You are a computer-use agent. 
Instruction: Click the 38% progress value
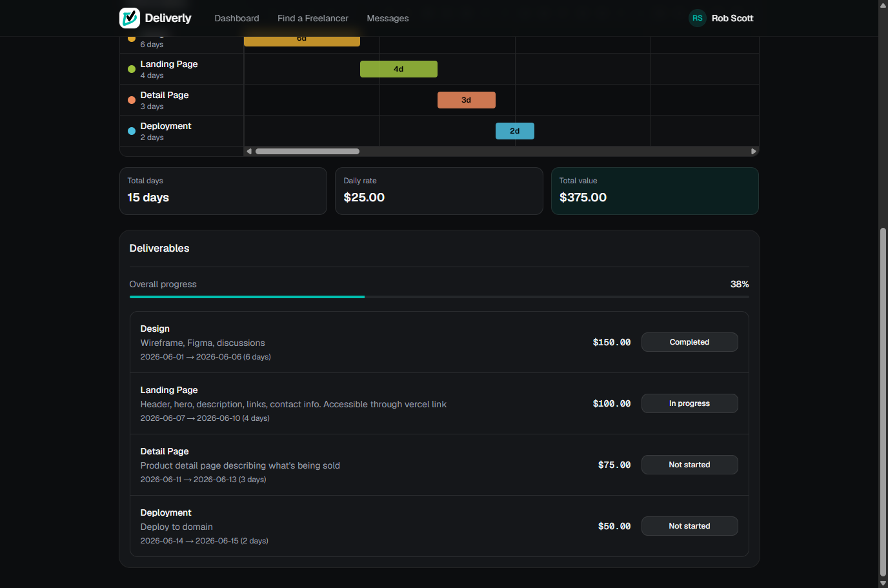coord(740,284)
